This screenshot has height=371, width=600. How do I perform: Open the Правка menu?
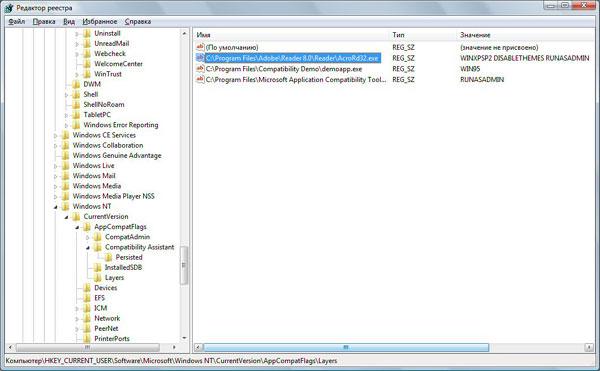(44, 22)
